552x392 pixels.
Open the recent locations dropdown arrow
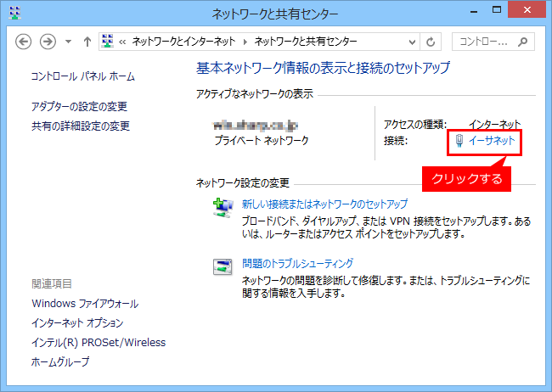(x=68, y=42)
